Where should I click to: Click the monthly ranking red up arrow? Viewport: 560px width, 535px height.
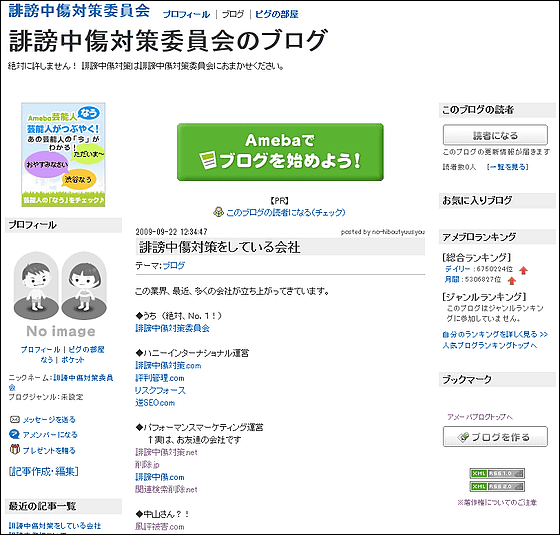[x=512, y=281]
